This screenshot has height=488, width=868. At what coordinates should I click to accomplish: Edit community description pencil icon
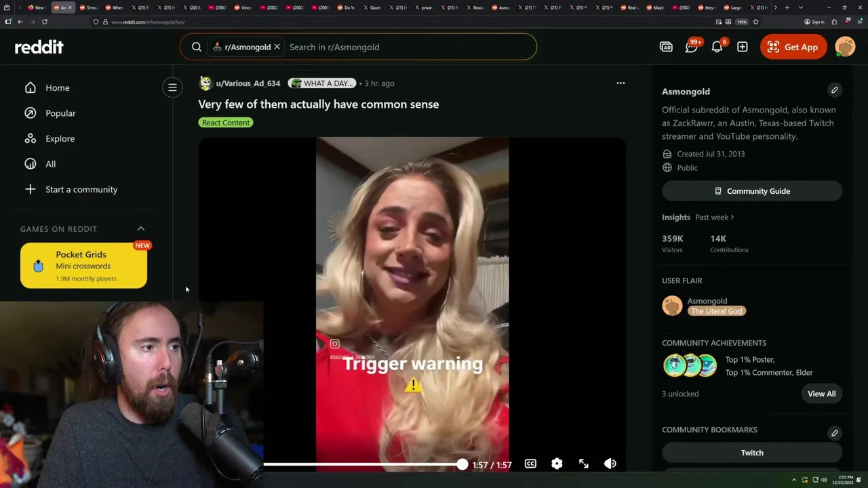point(835,90)
